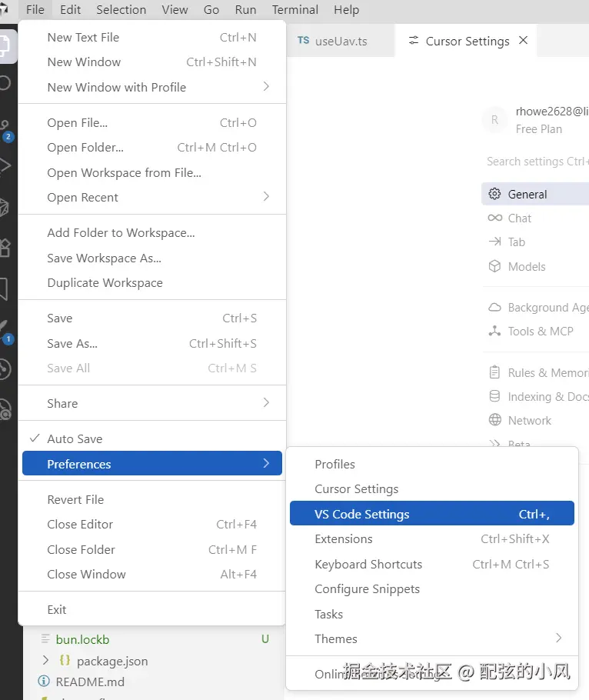Close the Cursor Settings tab
Image resolution: width=589 pixels, height=700 pixels.
(x=524, y=41)
